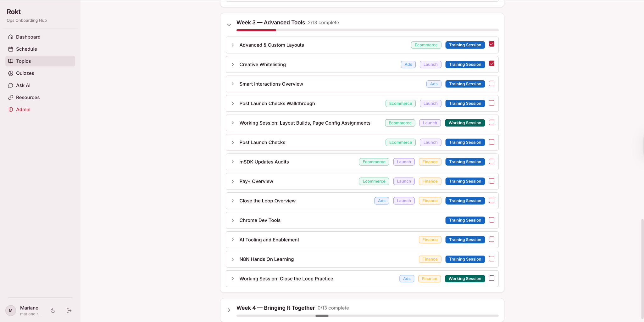The height and width of the screenshot is (322, 644).
Task: Open the Resources page
Action: click(40, 98)
